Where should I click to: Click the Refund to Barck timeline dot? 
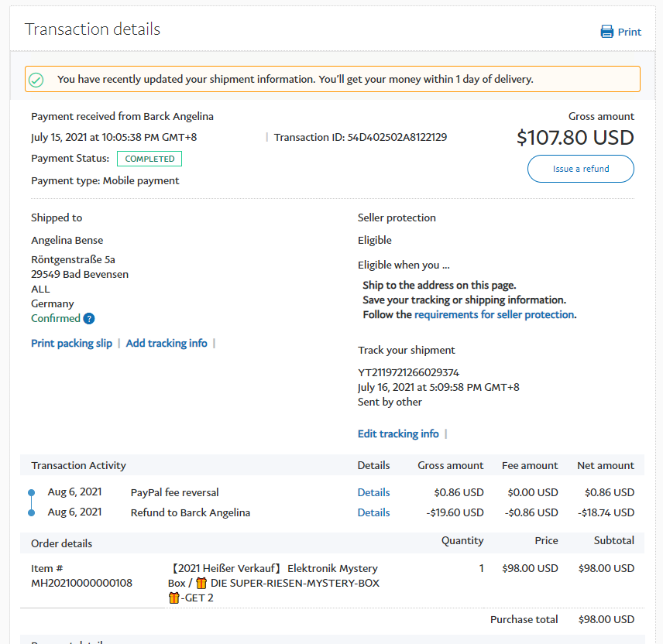(x=31, y=512)
